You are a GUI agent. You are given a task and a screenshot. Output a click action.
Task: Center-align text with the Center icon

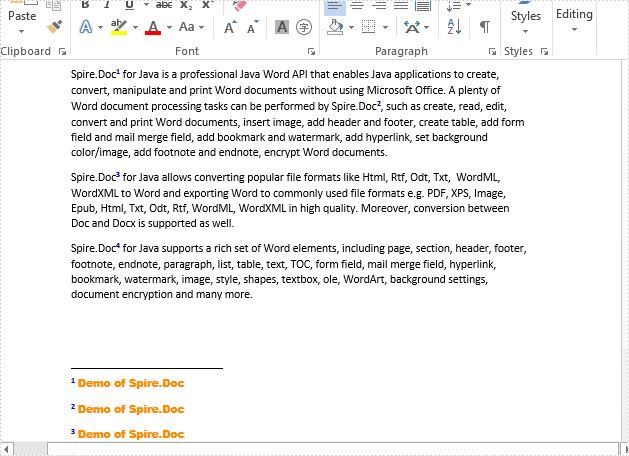[x=357, y=5]
